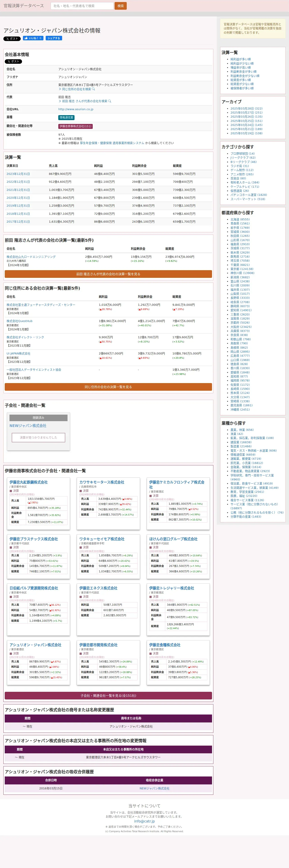
Task: Open 株式会社山九ロードエンジニアリング link
Action: click(31, 257)
